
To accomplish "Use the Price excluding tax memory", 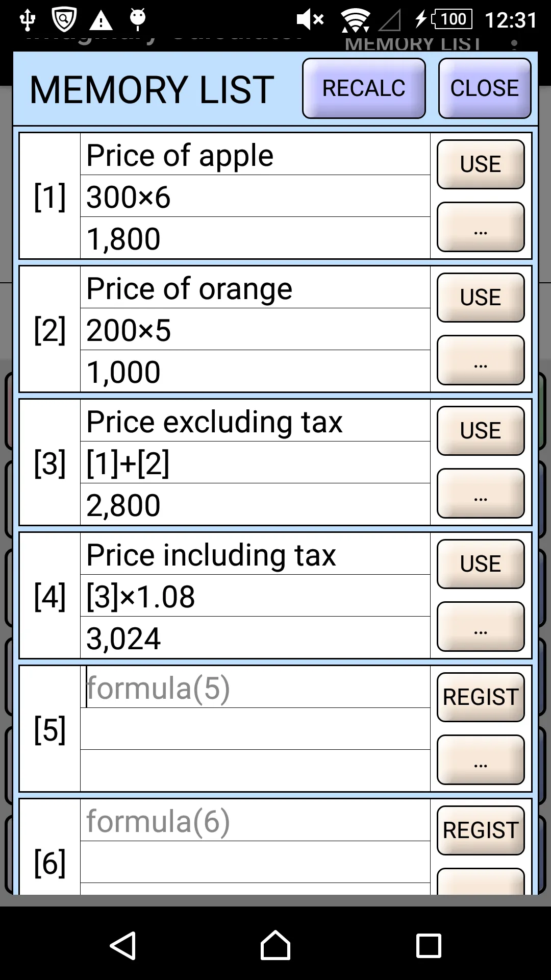I will (481, 431).
